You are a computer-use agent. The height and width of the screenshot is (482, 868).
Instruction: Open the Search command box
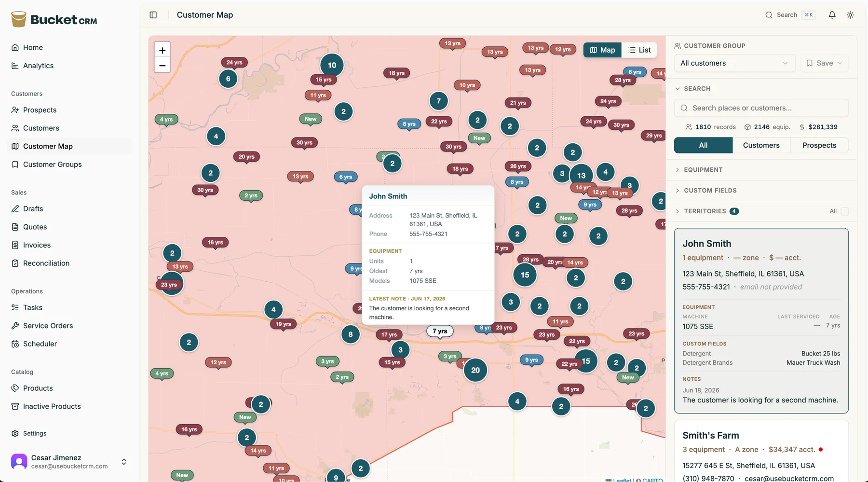790,15
